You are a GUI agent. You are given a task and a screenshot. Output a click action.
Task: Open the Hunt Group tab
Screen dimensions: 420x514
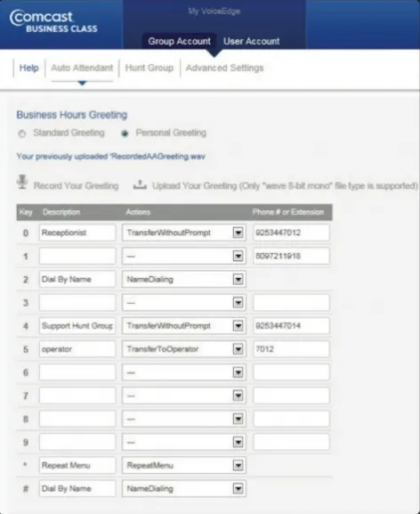click(x=149, y=68)
